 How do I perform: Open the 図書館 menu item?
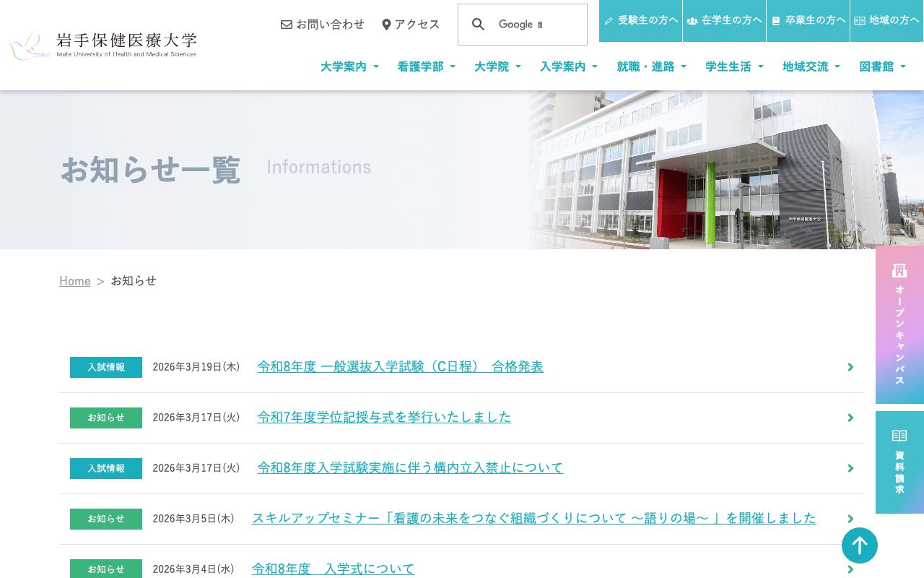(x=876, y=66)
